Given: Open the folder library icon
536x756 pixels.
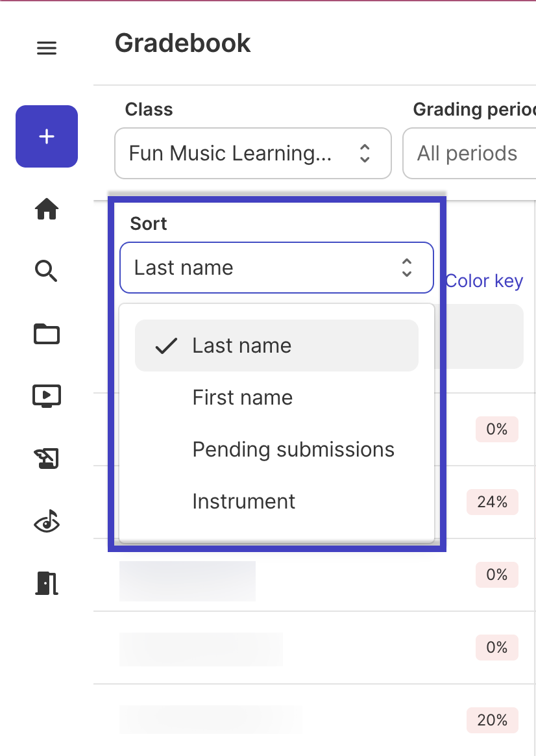Looking at the screenshot, I should coord(47,334).
